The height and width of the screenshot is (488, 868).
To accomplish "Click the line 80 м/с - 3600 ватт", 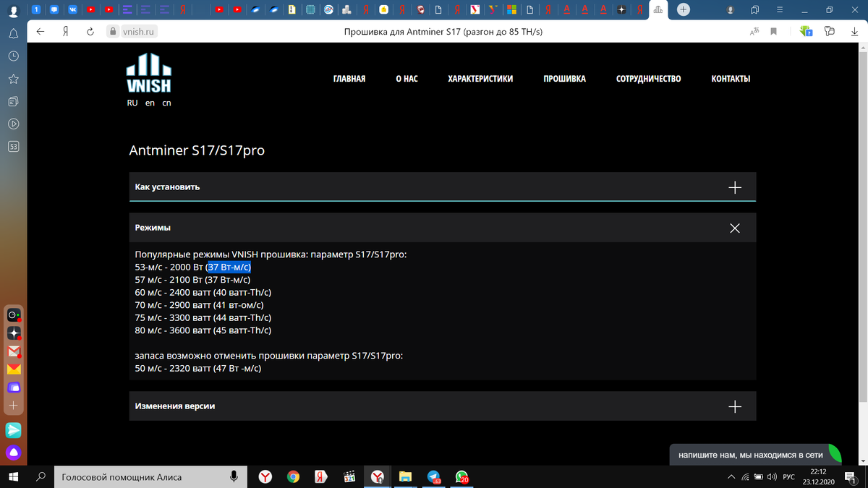I will (203, 330).
